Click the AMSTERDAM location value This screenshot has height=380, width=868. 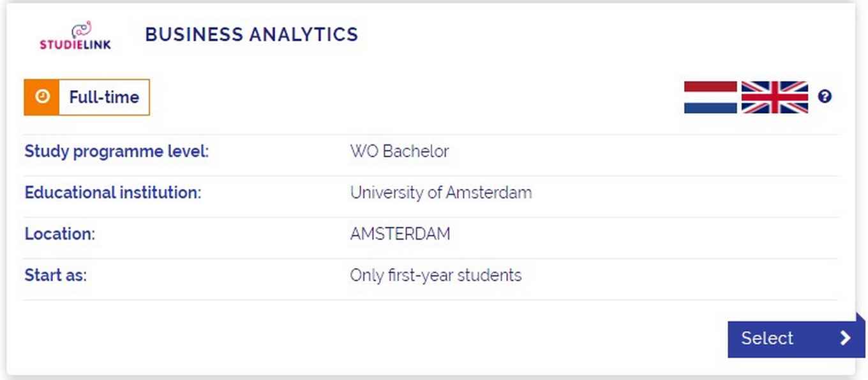click(x=400, y=234)
